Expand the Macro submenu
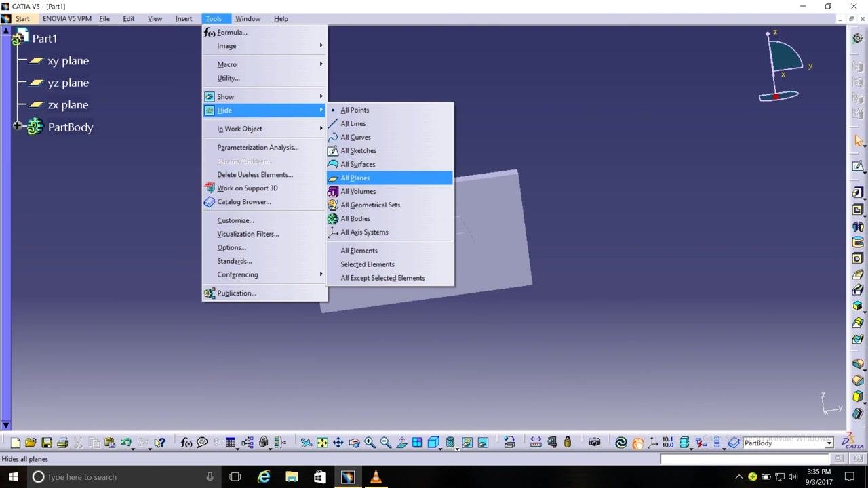 pos(264,64)
